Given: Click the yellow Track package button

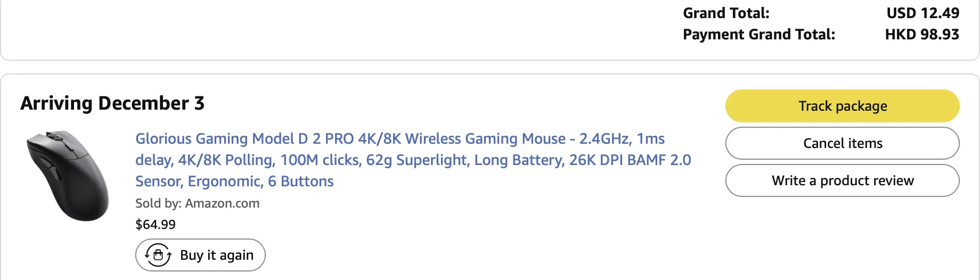Looking at the screenshot, I should [842, 106].
